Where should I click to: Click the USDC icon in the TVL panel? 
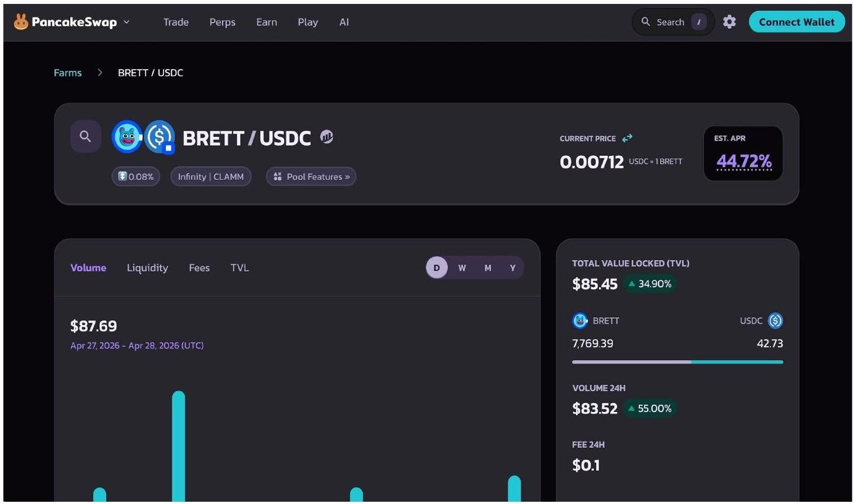click(x=775, y=321)
